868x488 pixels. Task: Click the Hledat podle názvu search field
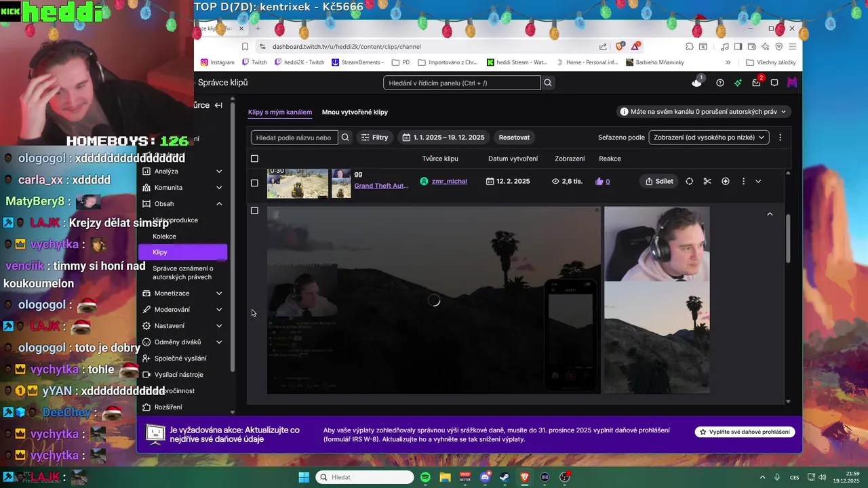point(294,138)
